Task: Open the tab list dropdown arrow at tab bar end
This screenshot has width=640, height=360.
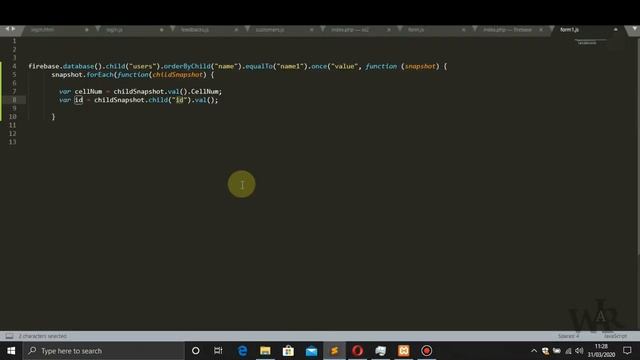Action: (635, 29)
